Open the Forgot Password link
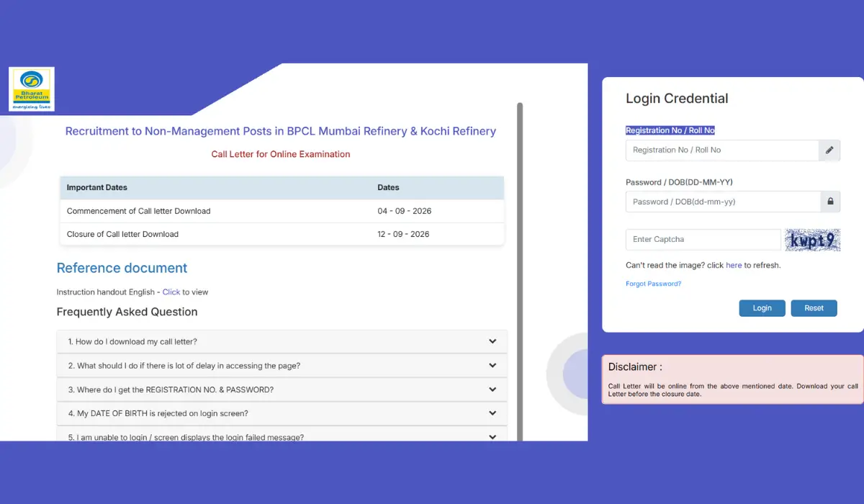Viewport: 864px width, 504px height. click(653, 284)
